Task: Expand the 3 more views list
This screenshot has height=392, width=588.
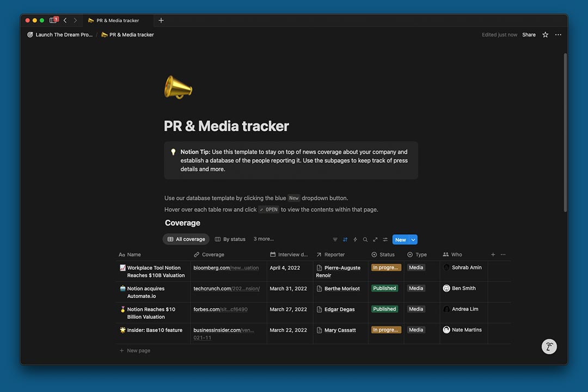Action: click(264, 239)
